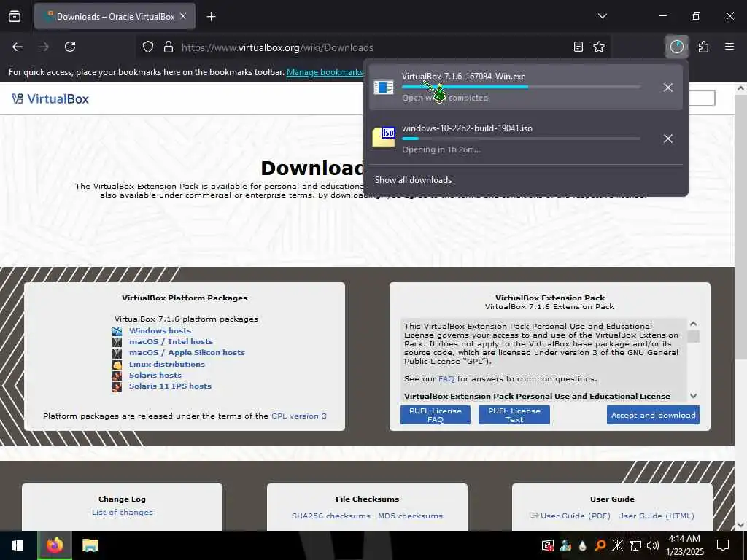The width and height of the screenshot is (747, 560).
Task: Open the Firefox application menu
Action: click(729, 47)
